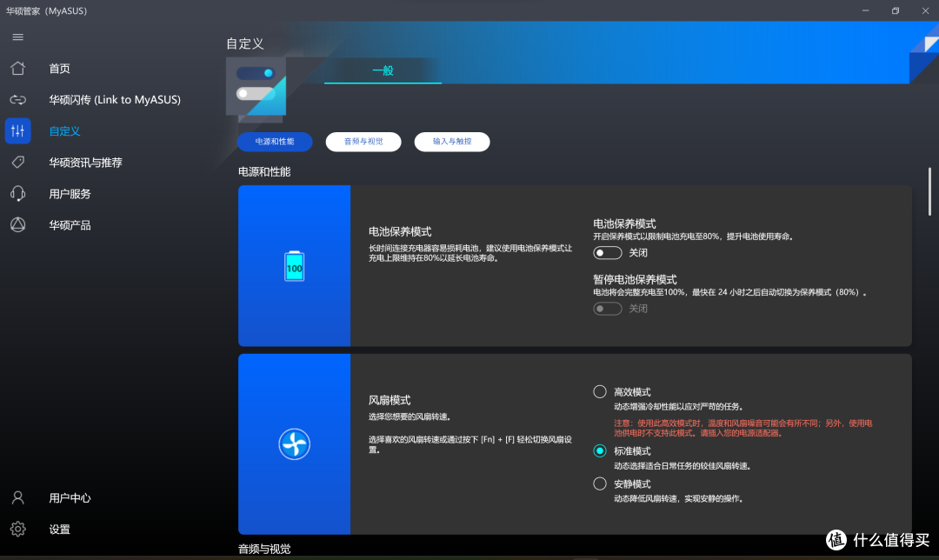The image size is (939, 560).
Task: Minimize the MyASUS window
Action: (x=865, y=10)
